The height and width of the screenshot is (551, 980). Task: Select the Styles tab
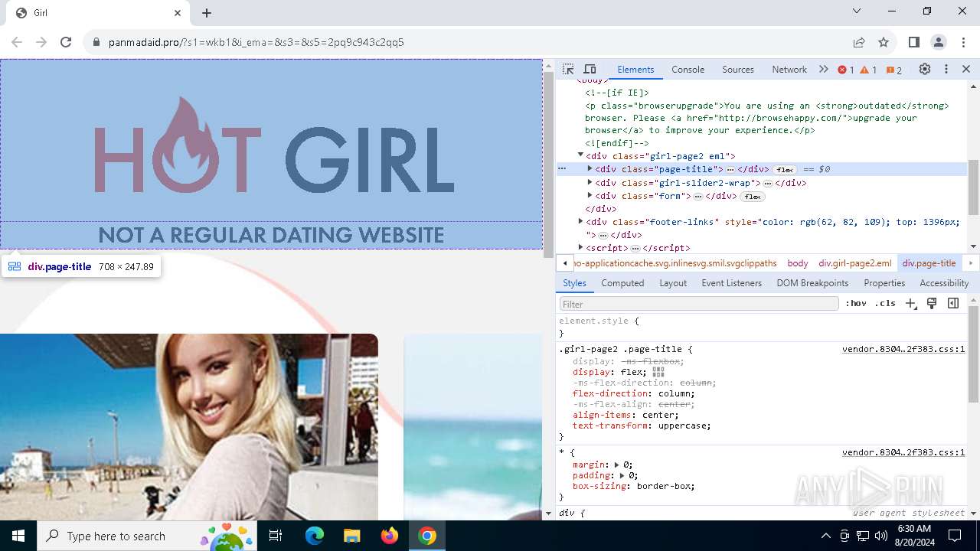click(x=574, y=283)
